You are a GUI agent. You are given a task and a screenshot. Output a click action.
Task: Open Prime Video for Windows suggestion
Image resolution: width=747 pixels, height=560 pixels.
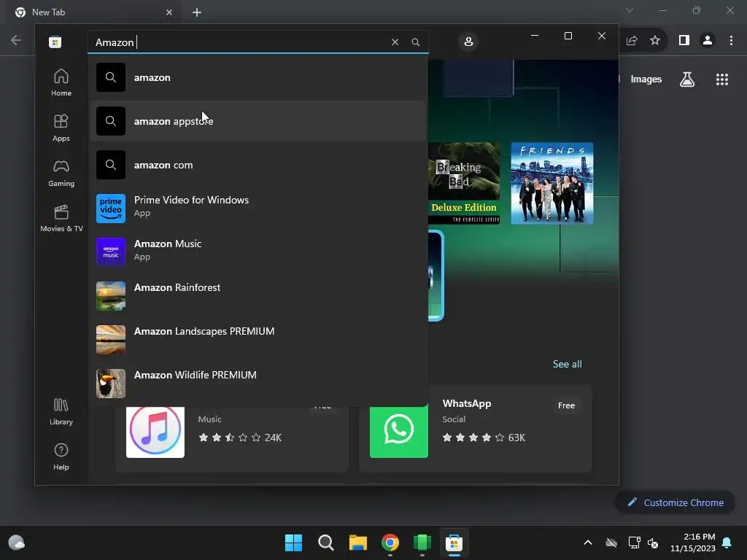[x=258, y=208]
